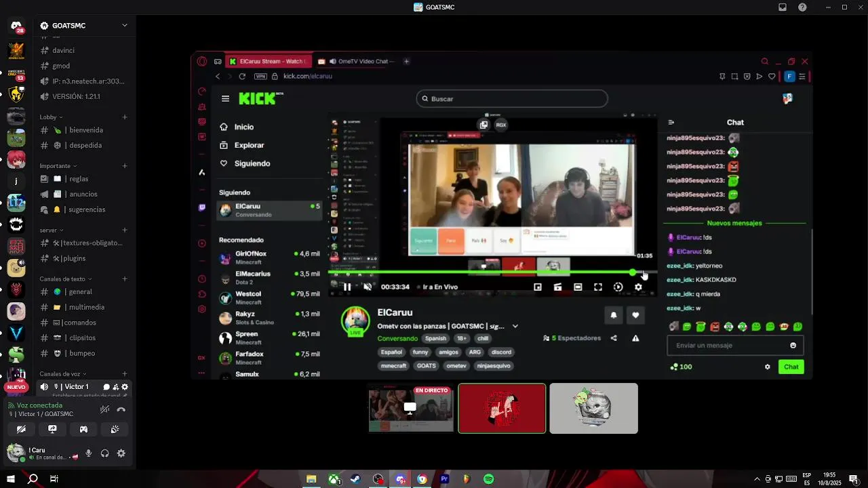Open playback speed icon in Kick player
This screenshot has width=868, height=488.
[x=618, y=287]
